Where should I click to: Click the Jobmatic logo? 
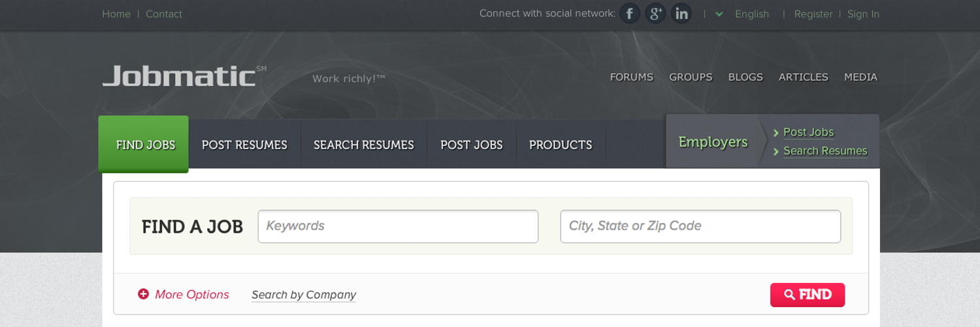coord(179,76)
